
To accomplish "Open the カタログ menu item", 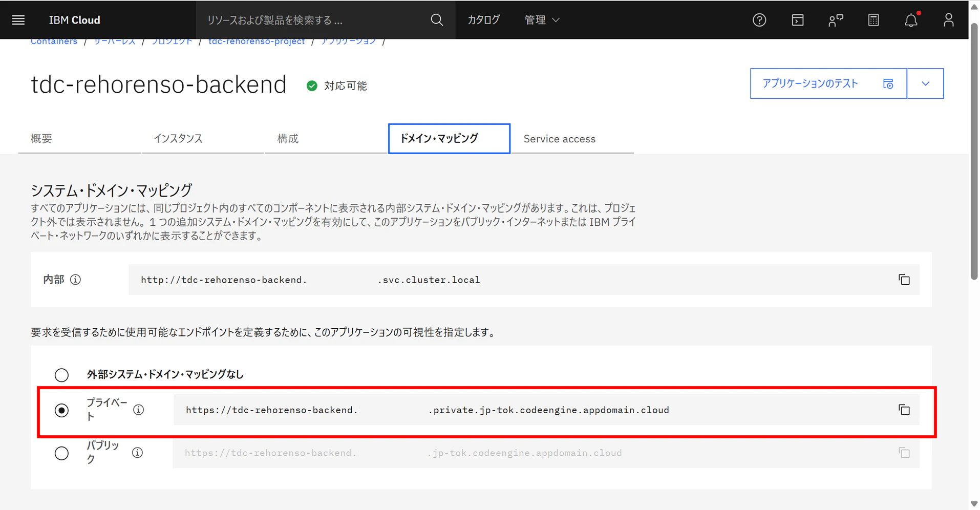I will point(483,20).
